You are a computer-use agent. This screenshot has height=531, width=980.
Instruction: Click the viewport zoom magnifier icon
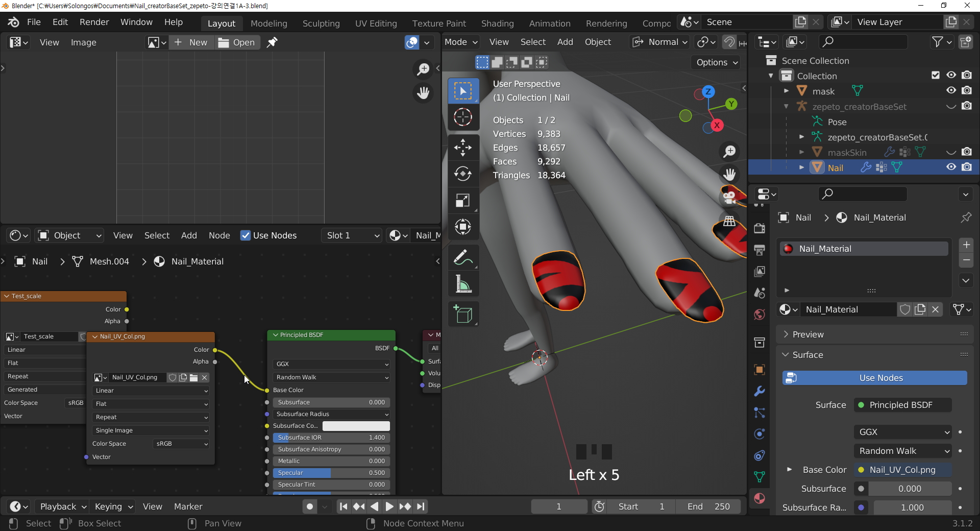(729, 151)
